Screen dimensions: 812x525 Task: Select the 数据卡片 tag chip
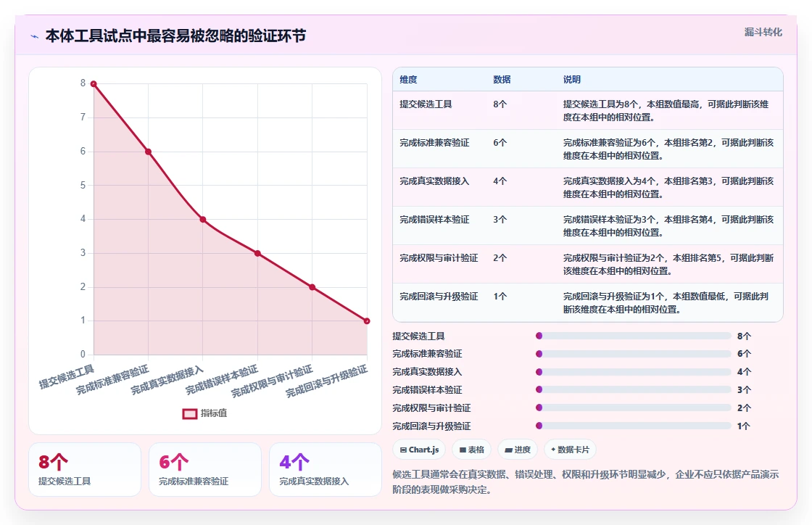[570, 450]
